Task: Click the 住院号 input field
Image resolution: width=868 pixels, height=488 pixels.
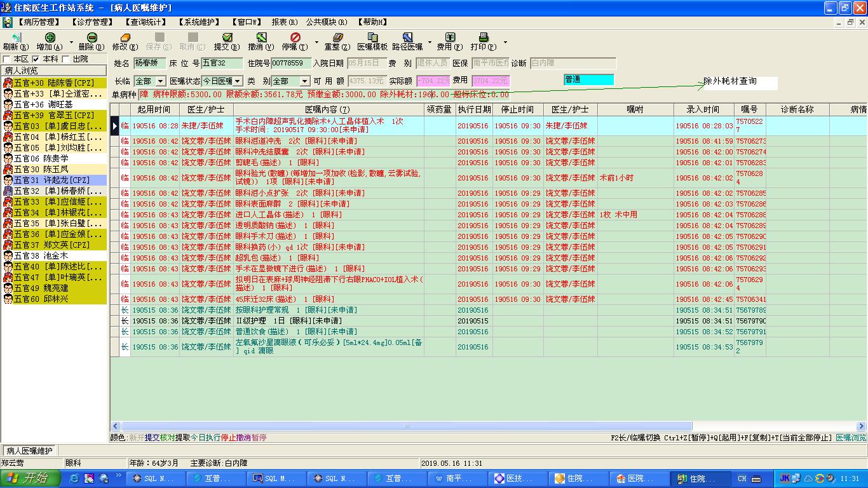Action: coord(290,63)
